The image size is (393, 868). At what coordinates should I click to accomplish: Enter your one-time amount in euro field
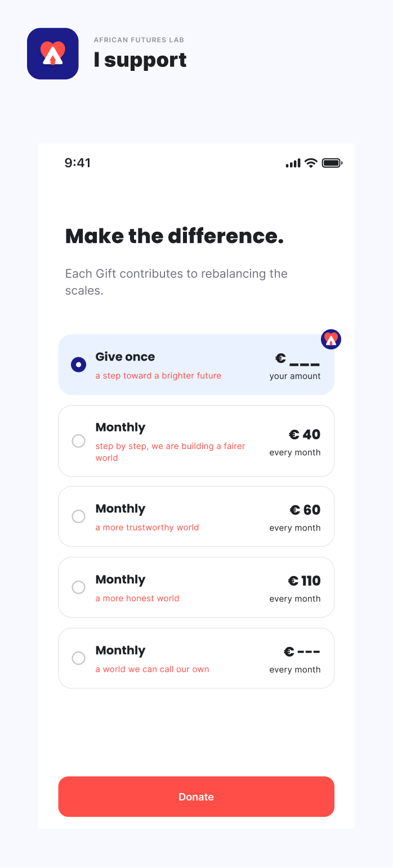point(298,358)
